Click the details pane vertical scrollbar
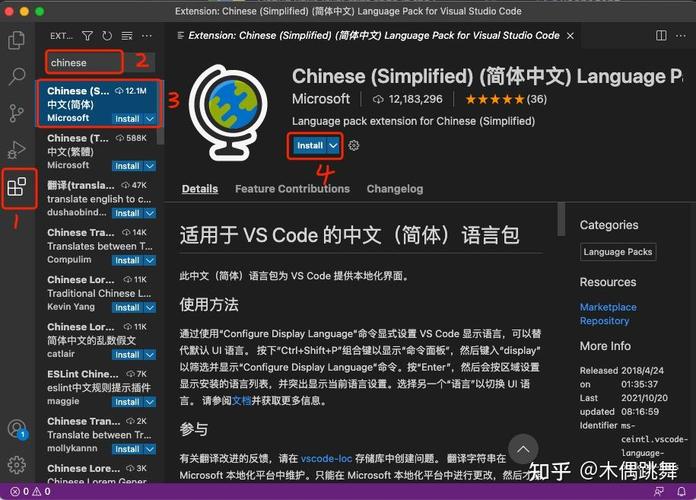The image size is (696, 500). point(562,219)
